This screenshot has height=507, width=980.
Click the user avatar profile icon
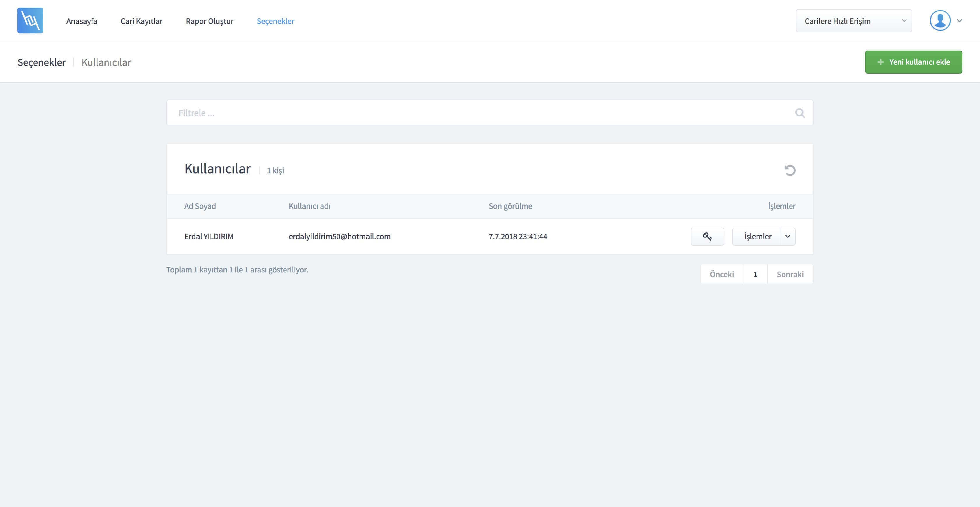[940, 20]
